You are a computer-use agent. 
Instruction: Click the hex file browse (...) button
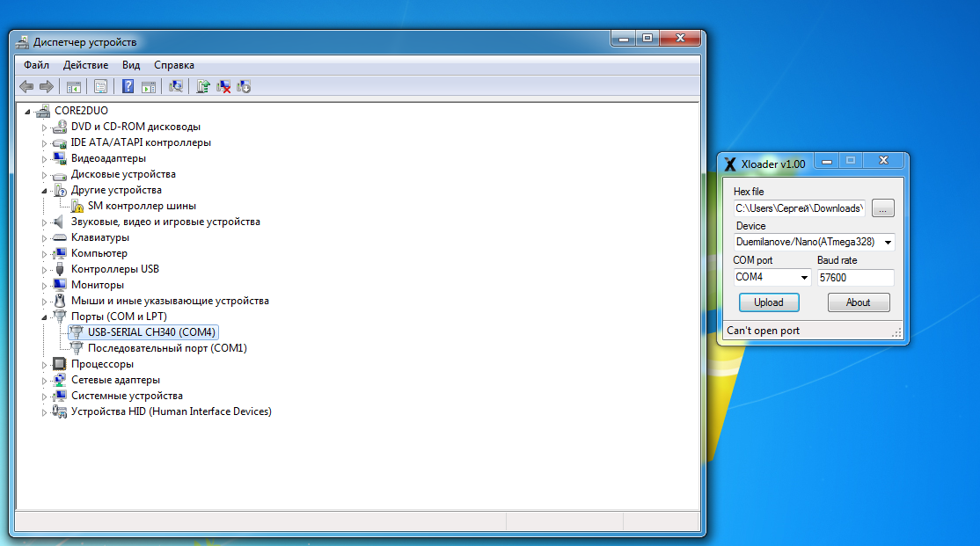[882, 208]
